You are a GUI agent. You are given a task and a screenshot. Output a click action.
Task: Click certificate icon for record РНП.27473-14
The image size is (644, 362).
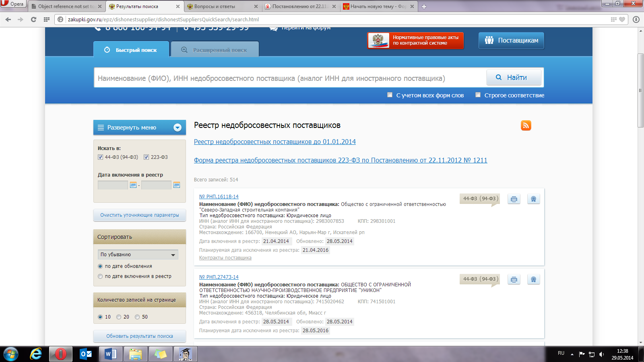[x=533, y=280]
